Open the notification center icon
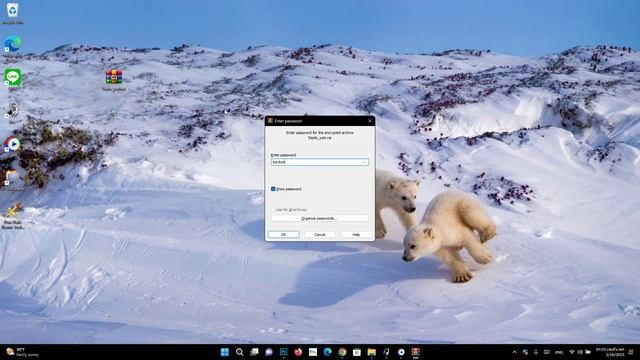This screenshot has height=360, width=640. pos(632,352)
